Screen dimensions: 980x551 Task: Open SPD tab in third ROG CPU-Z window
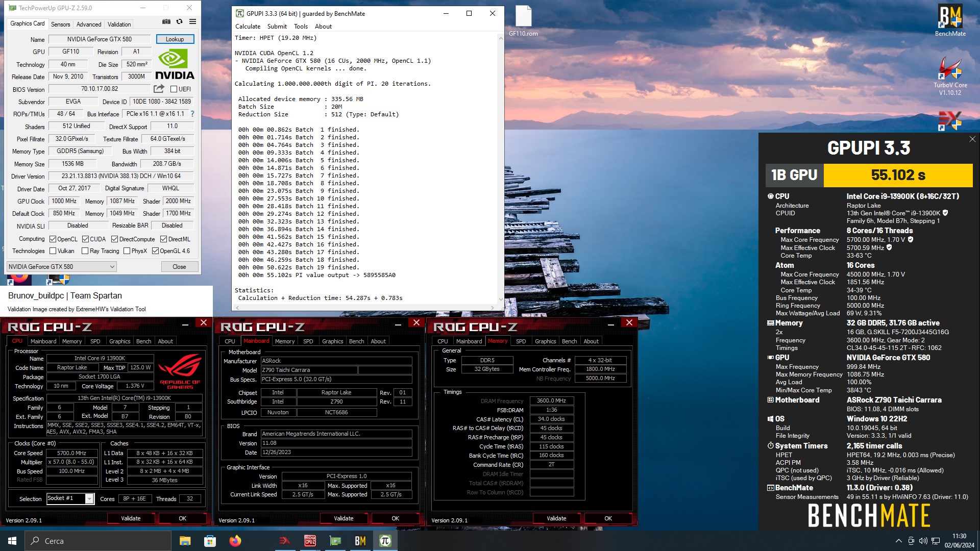(x=521, y=341)
